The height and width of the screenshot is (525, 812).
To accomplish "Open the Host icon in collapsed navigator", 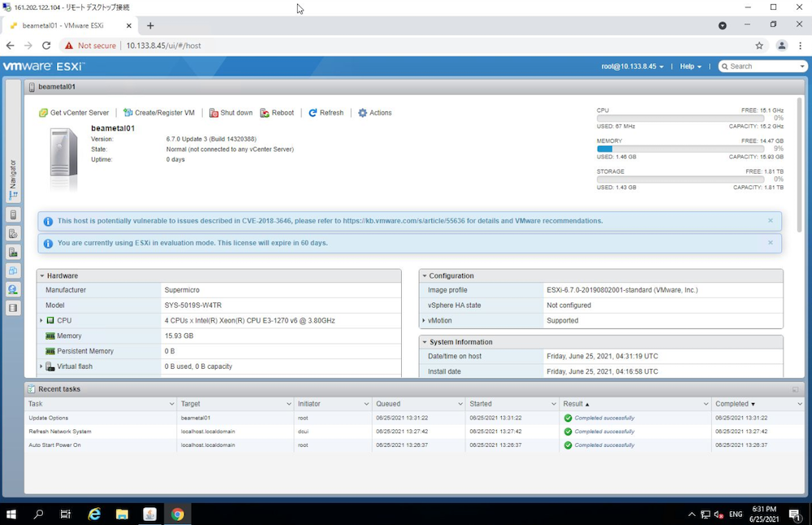I will point(12,215).
